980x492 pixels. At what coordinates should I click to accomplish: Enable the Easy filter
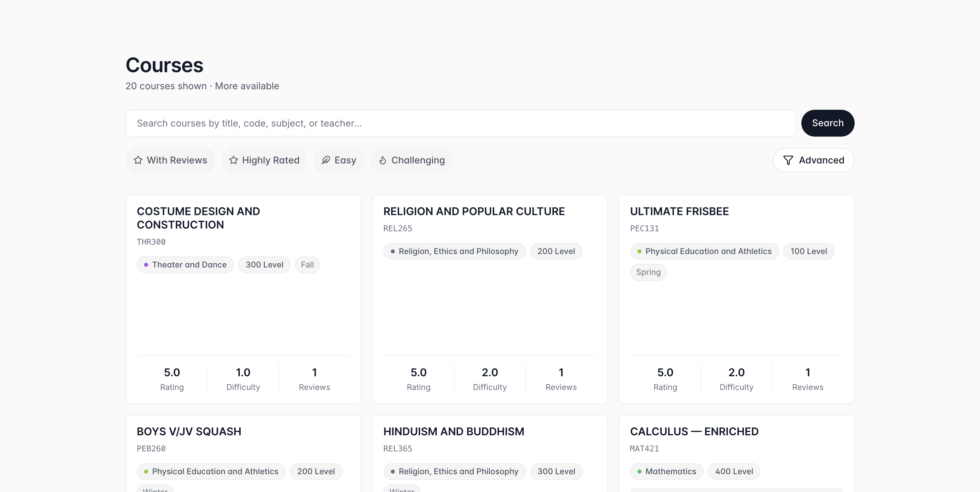click(339, 160)
